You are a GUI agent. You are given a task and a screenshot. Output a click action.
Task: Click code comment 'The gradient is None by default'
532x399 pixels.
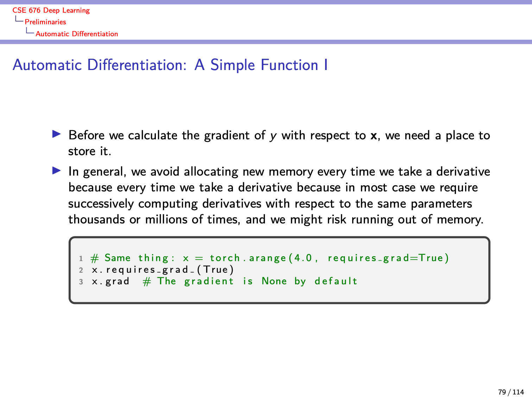[250, 281]
